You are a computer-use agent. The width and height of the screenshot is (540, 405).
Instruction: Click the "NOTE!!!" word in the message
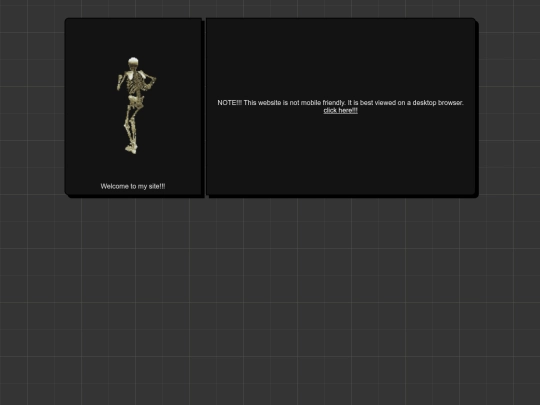(229, 103)
